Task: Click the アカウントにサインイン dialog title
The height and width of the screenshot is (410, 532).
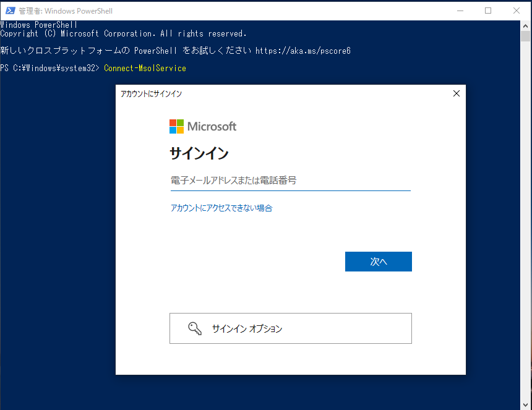Action: (152, 94)
